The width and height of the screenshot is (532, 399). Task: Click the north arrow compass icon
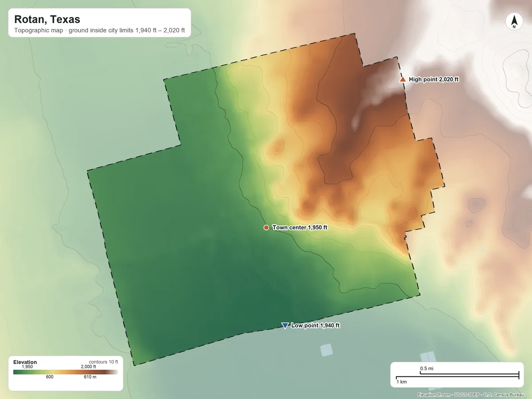(514, 22)
